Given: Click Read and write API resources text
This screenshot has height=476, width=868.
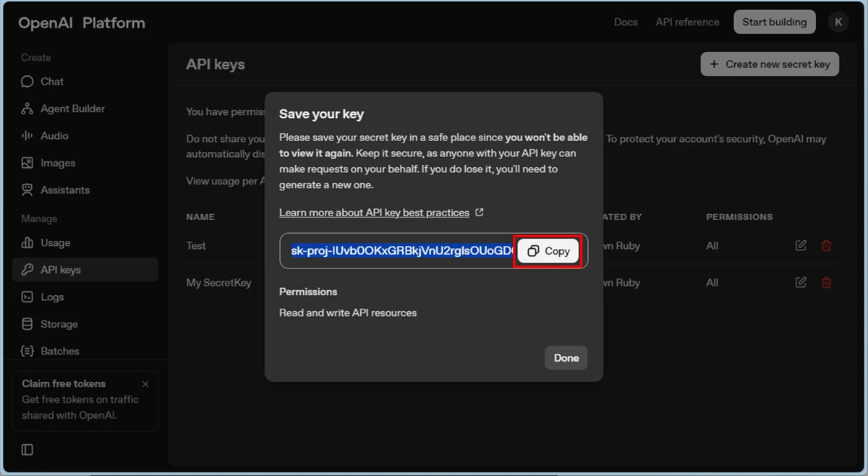Looking at the screenshot, I should click(348, 313).
